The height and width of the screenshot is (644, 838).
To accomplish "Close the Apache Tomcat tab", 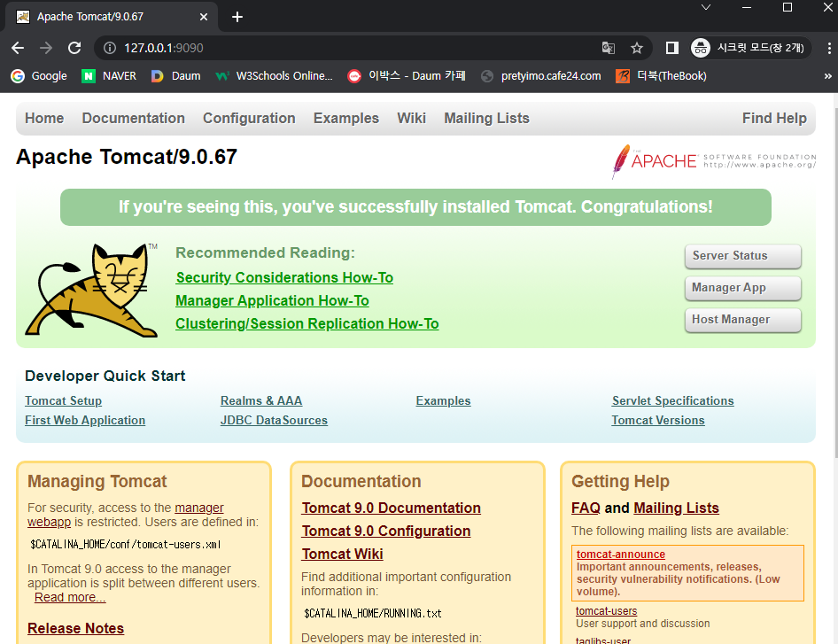I will point(204,17).
